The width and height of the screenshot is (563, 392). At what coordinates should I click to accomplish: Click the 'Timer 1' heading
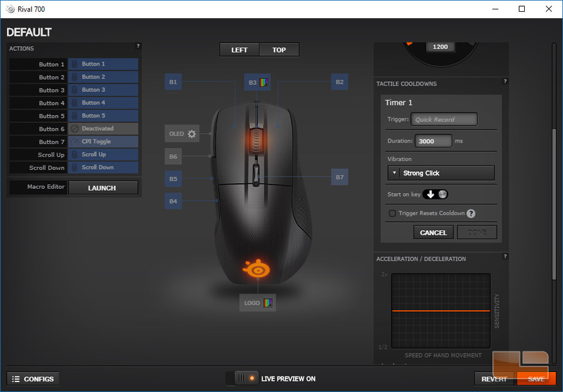(398, 103)
